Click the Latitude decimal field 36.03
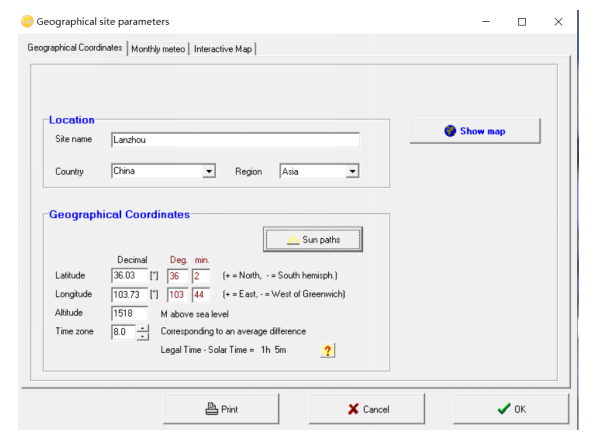The width and height of the screenshot is (605, 435). (x=129, y=276)
